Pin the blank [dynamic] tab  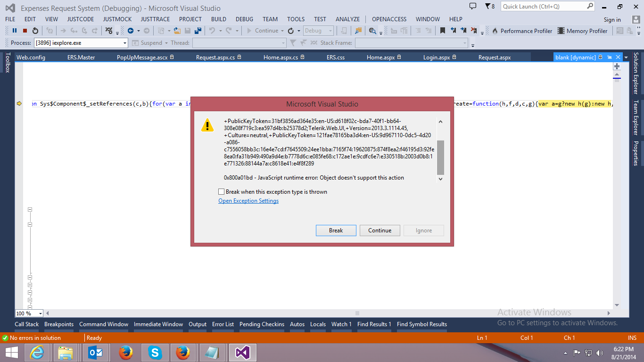pyautogui.click(x=609, y=57)
